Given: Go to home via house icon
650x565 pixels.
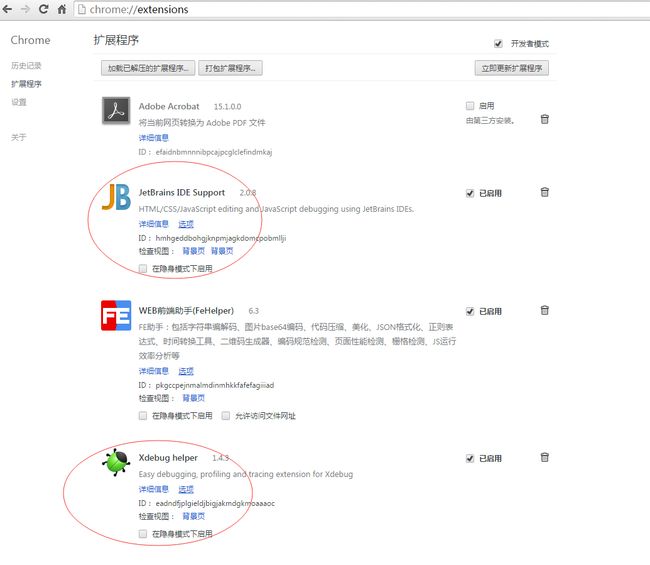Looking at the screenshot, I should click(x=62, y=9).
